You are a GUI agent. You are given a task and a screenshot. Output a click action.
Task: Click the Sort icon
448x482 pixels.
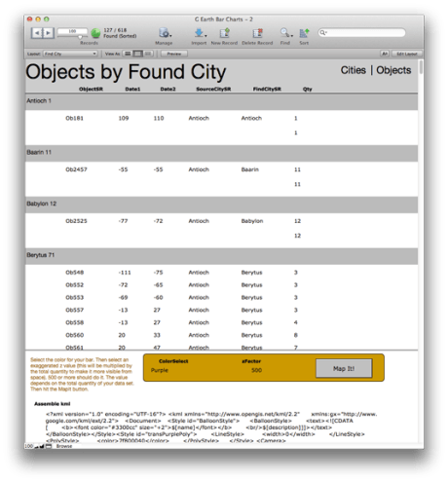tap(304, 33)
